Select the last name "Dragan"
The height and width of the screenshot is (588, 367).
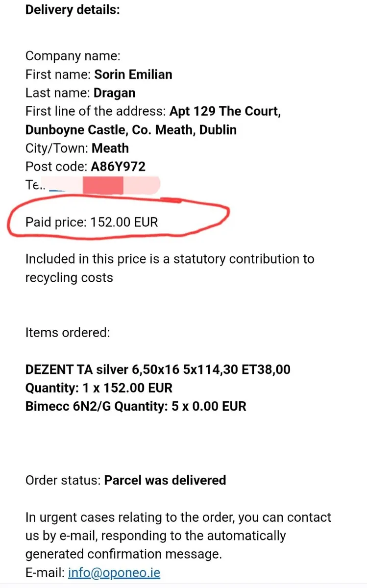115,93
